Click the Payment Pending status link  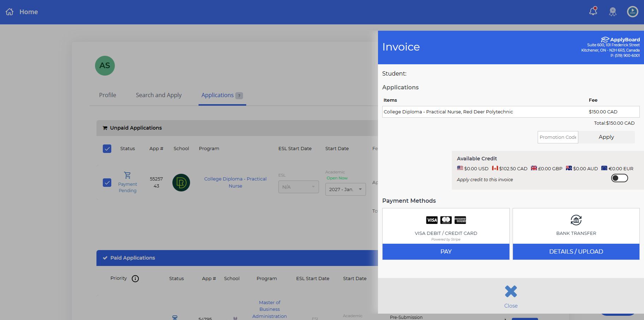click(128, 187)
